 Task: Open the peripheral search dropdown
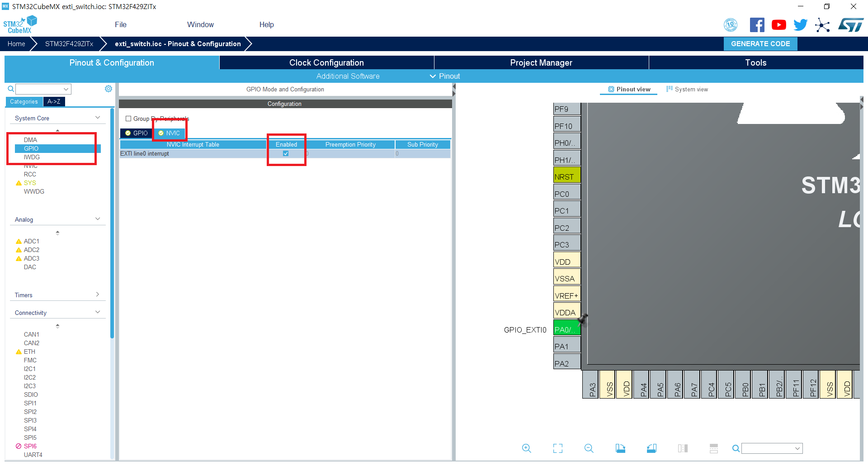[66, 89]
